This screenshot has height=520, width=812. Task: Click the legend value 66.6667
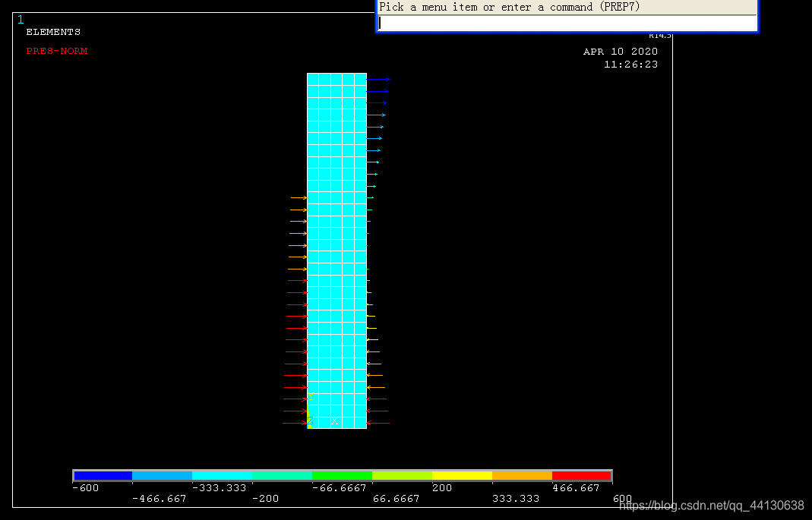click(x=396, y=499)
